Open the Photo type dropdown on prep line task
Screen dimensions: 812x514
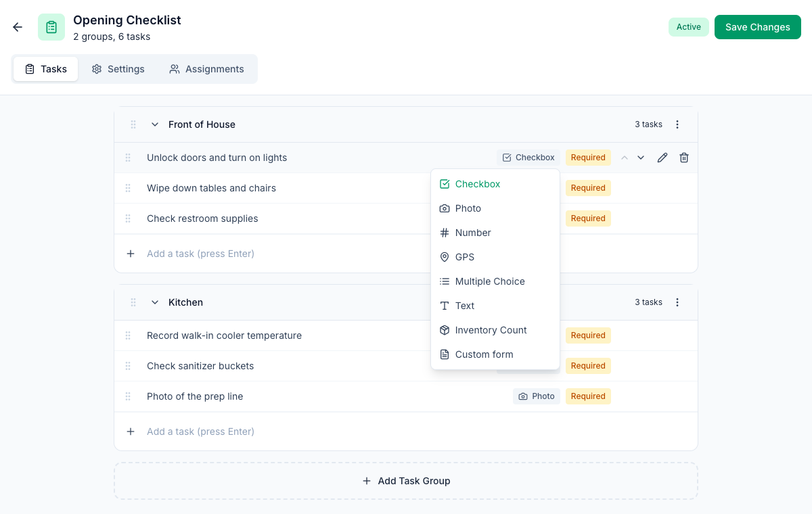tap(537, 396)
